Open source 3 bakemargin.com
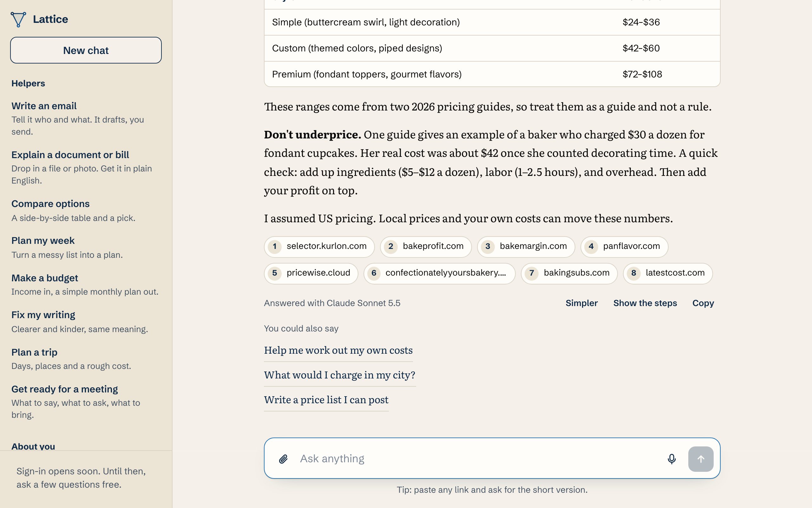Screen dimensions: 812x508 tap(526, 247)
